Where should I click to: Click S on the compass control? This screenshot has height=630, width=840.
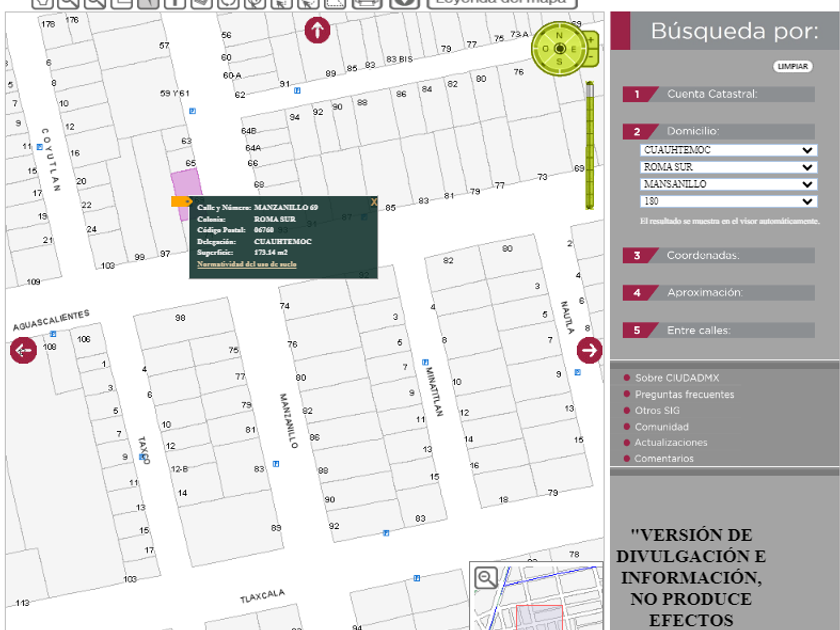point(559,62)
